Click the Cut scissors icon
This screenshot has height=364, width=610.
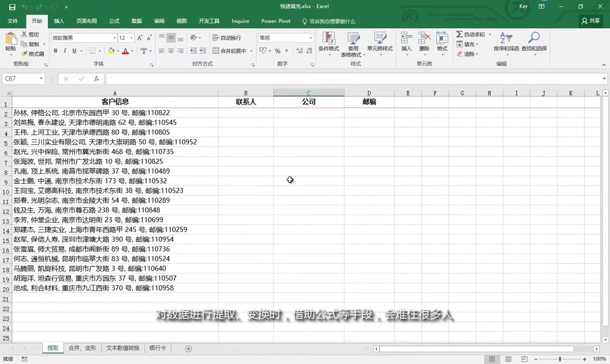tap(24, 34)
